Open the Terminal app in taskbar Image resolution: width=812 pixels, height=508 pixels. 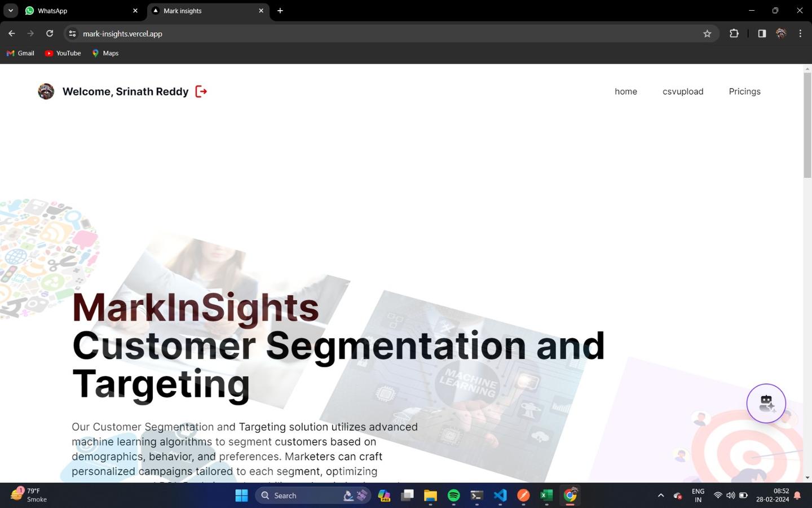point(476,496)
